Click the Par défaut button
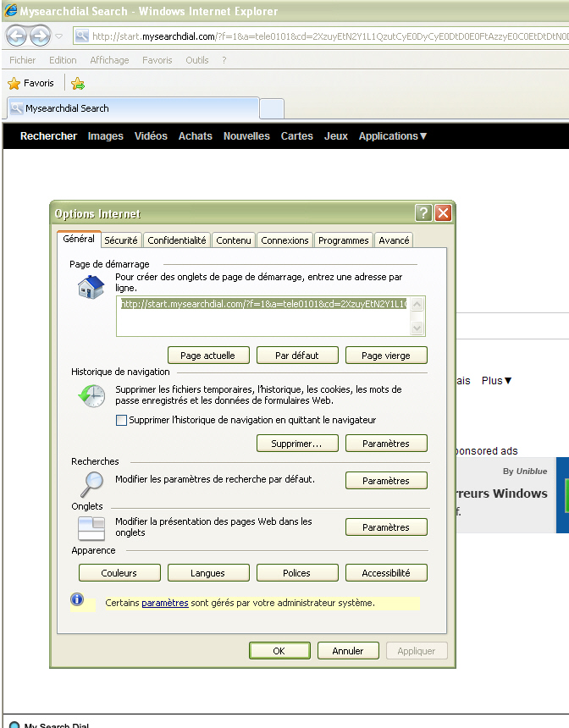This screenshot has height=728, width=569. (297, 356)
